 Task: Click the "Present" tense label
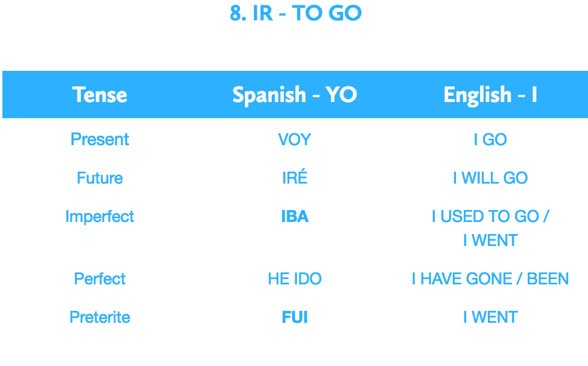(100, 139)
